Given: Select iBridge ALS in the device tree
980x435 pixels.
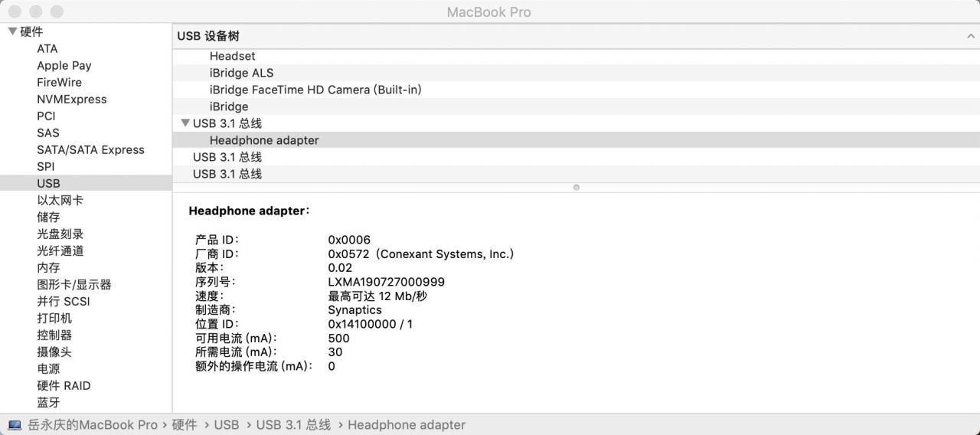Looking at the screenshot, I should coord(576,73).
